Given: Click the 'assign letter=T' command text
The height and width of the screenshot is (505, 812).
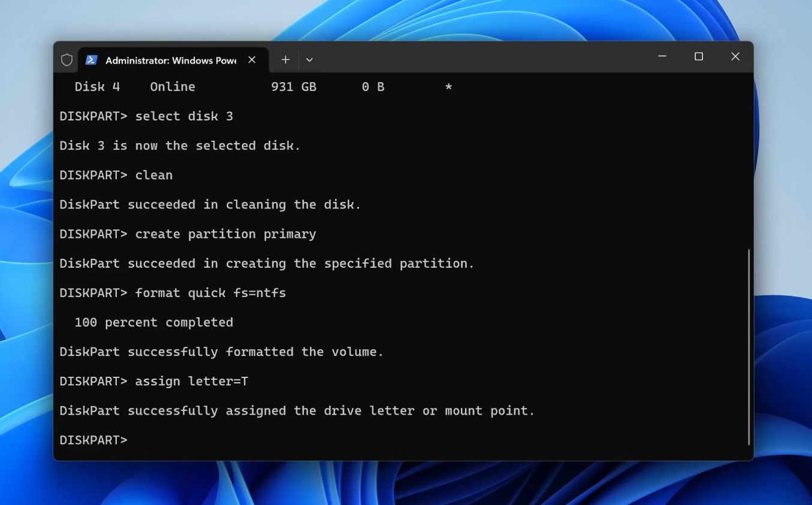Looking at the screenshot, I should [191, 381].
